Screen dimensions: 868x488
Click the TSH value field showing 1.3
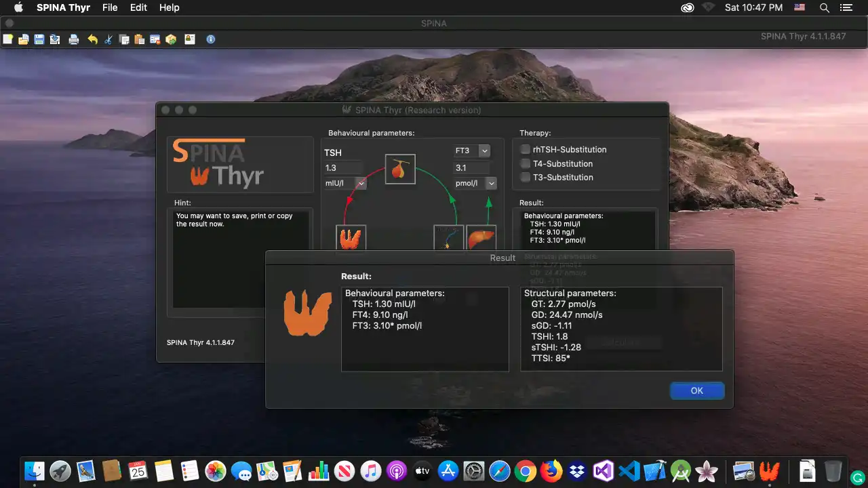343,167
